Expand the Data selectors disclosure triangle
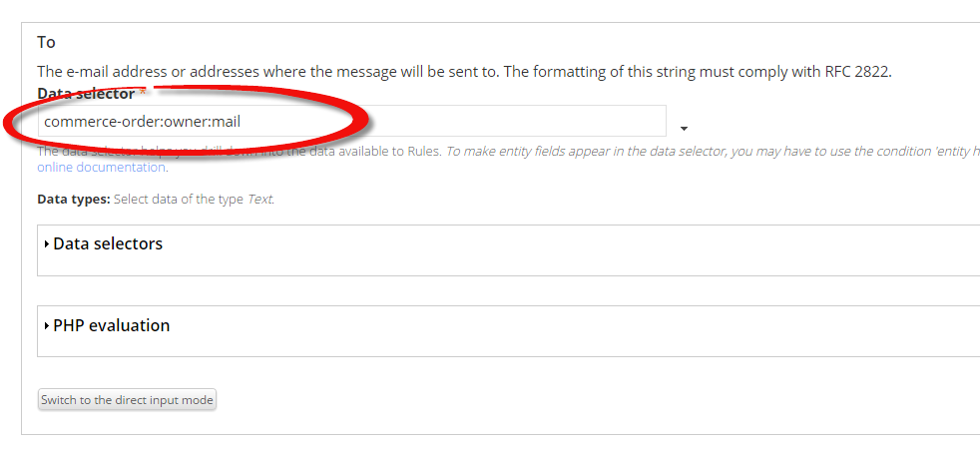This screenshot has width=980, height=453. [47, 244]
